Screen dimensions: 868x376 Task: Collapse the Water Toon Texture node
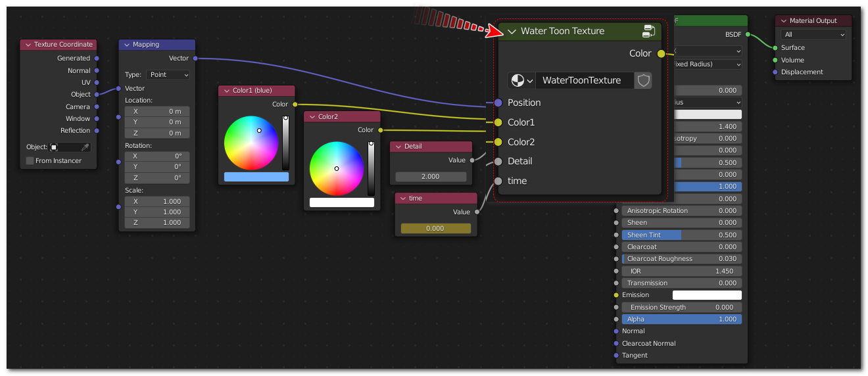(512, 31)
